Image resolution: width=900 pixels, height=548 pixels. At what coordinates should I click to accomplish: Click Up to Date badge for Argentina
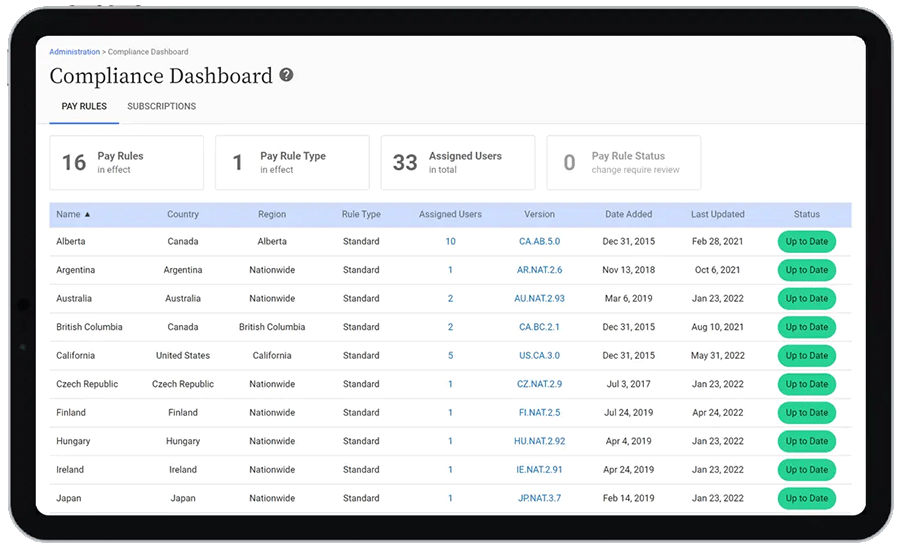[x=806, y=270]
